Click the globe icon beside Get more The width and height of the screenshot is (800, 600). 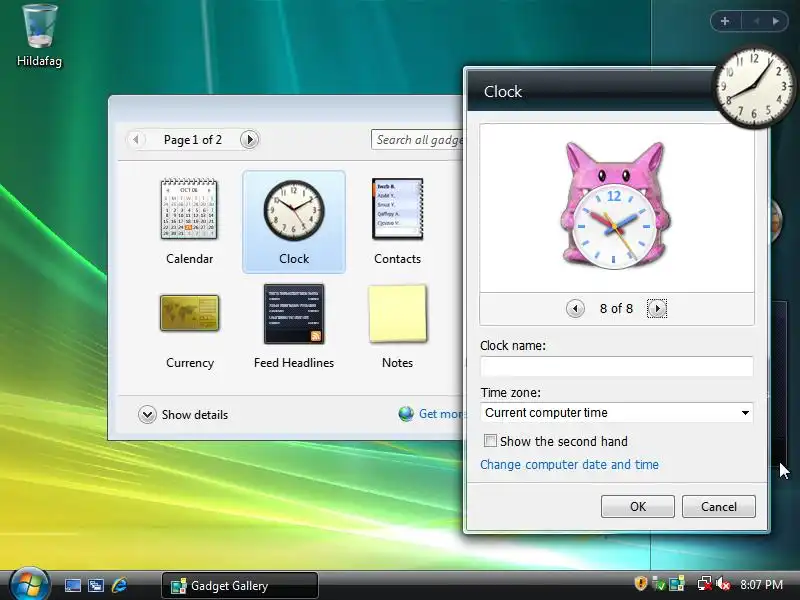pyautogui.click(x=406, y=414)
